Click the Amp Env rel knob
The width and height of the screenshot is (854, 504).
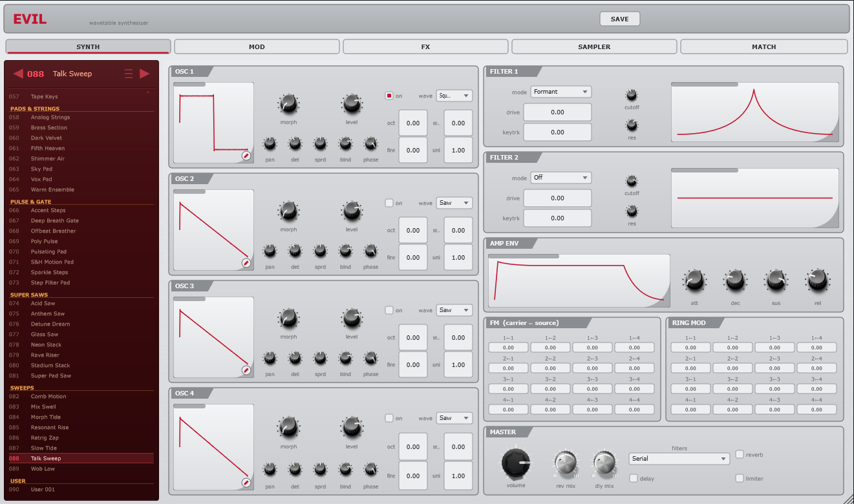coord(817,280)
